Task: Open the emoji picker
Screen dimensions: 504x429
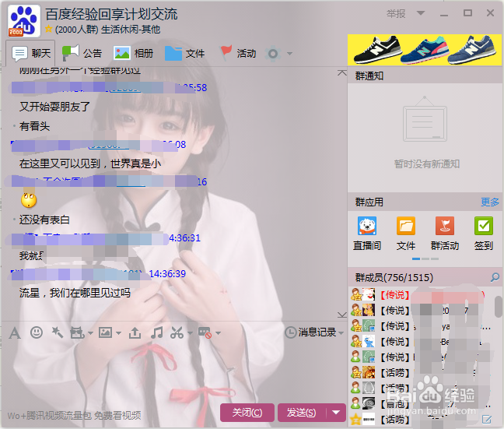Action: [37, 332]
